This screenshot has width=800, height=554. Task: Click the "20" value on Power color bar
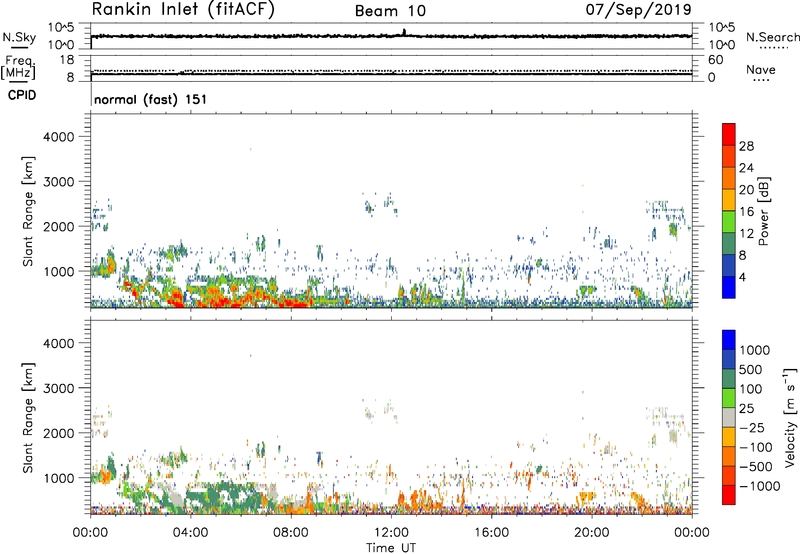pos(746,190)
